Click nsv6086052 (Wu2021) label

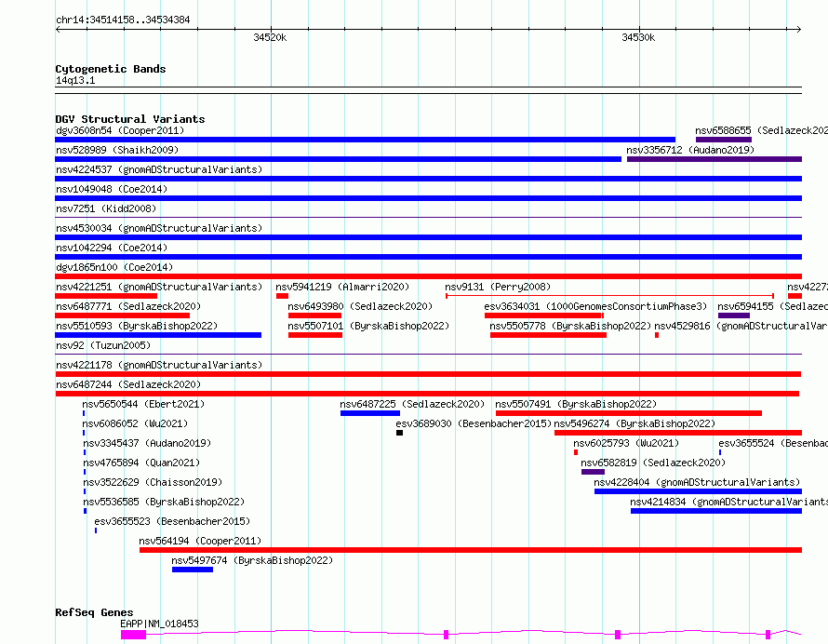(135, 423)
